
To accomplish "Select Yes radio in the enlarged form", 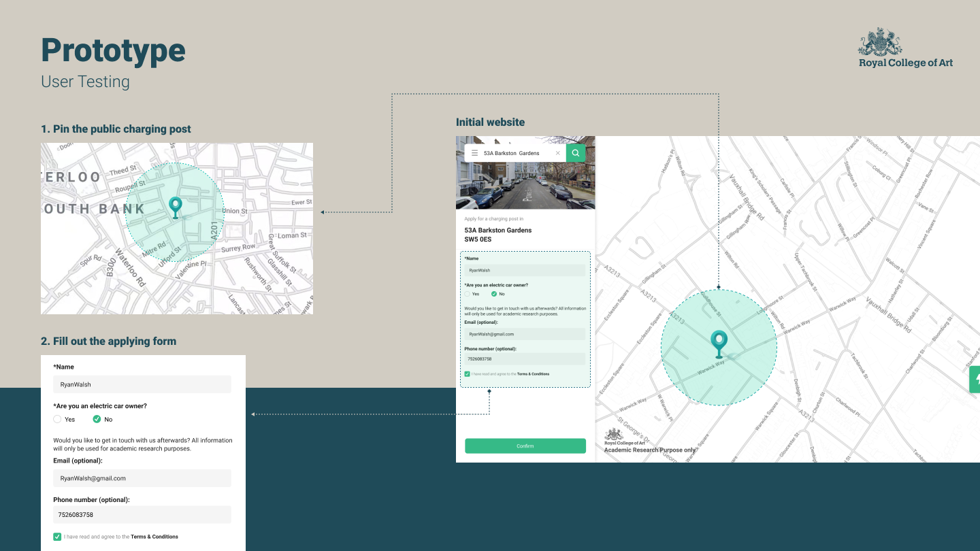I will click(58, 419).
